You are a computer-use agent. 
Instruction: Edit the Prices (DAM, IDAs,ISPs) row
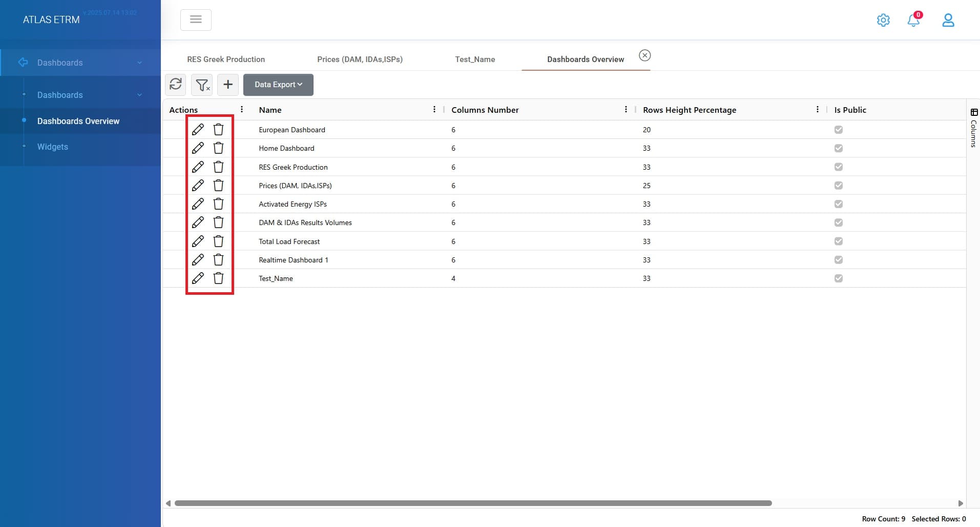pos(198,186)
